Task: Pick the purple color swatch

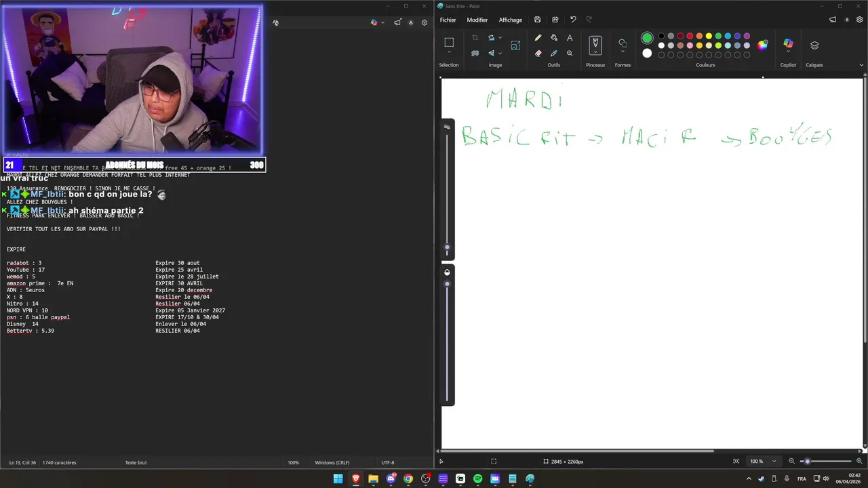Action: pos(747,36)
